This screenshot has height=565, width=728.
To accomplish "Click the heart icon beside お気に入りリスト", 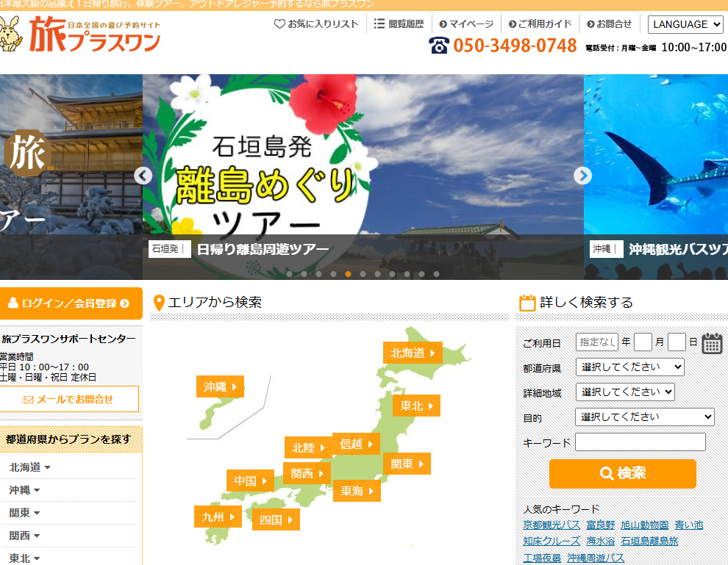I will click(x=278, y=24).
